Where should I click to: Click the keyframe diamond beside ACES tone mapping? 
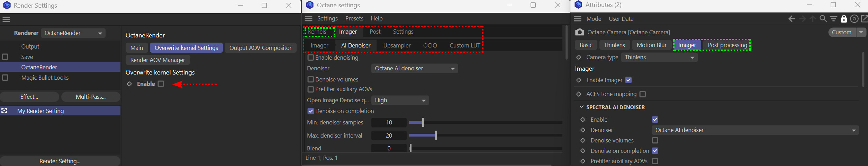[x=579, y=94]
